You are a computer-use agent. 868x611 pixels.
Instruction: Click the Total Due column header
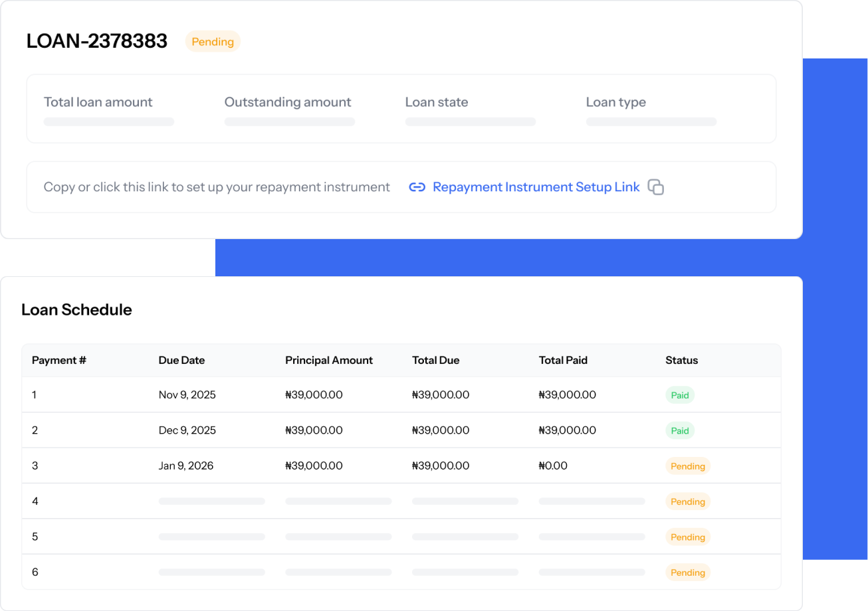tap(435, 360)
